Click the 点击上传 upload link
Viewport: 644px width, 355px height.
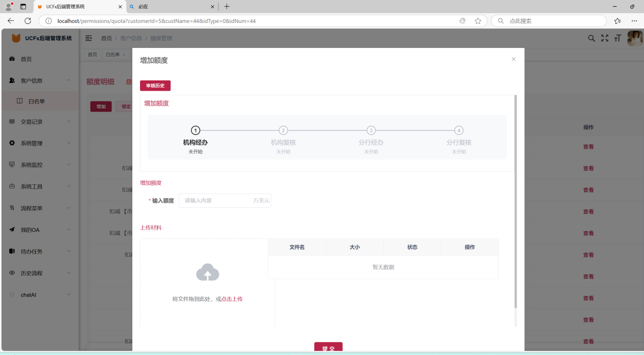tap(232, 299)
